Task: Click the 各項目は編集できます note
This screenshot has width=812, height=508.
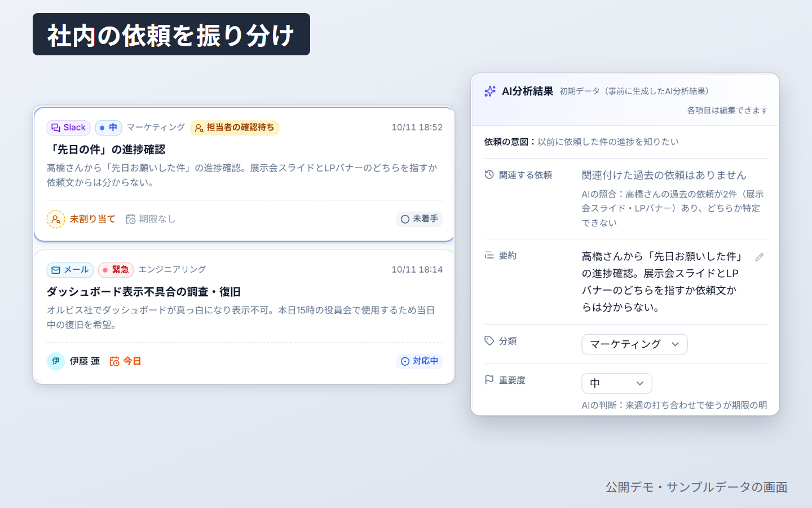Action: pos(727,111)
